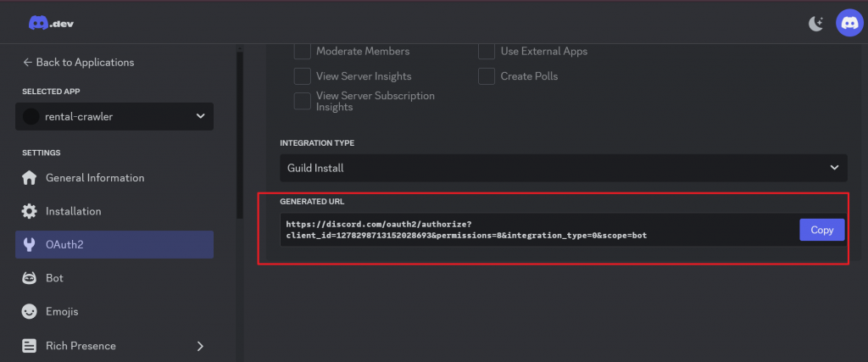
Task: Check the View Server Insights permission
Action: (x=303, y=76)
